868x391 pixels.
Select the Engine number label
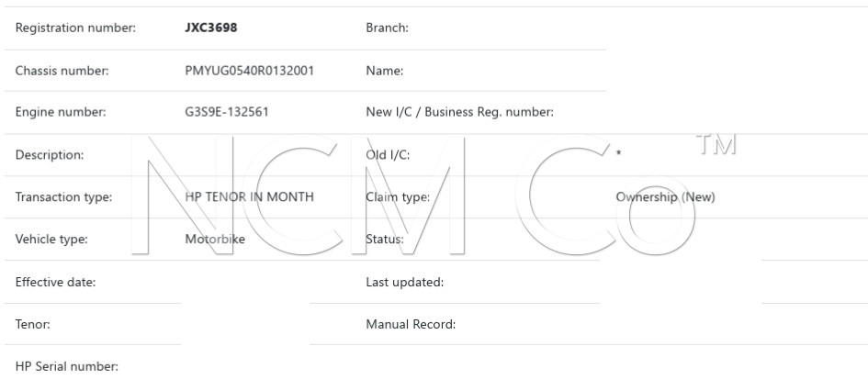[x=61, y=113]
